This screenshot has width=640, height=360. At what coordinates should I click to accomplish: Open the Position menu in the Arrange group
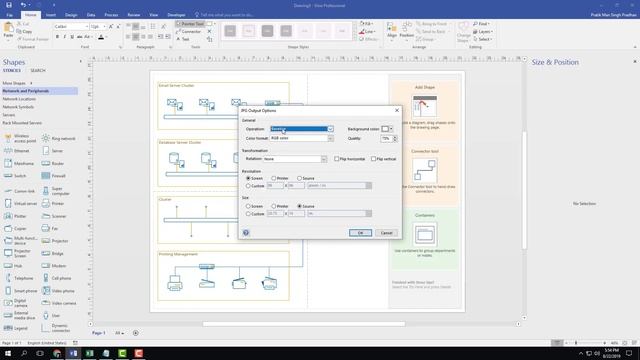(407, 31)
